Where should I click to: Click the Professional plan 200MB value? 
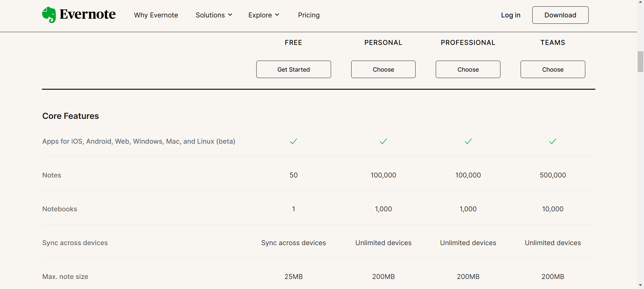468,277
